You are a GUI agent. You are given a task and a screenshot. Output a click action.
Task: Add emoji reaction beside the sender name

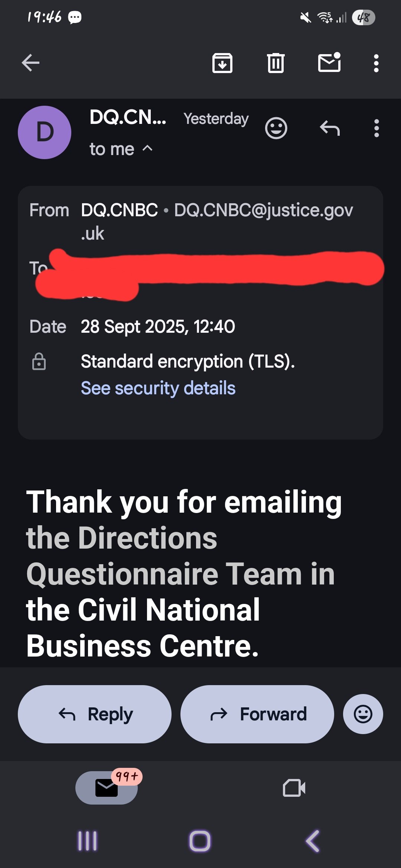[x=276, y=128]
